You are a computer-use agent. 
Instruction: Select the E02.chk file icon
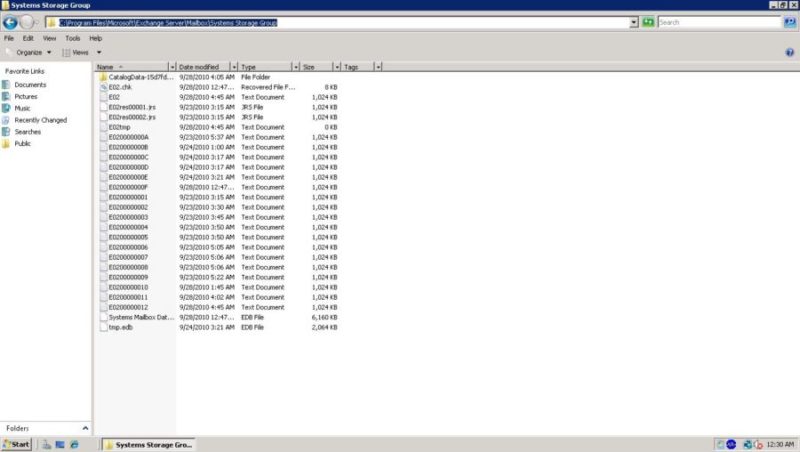103,87
